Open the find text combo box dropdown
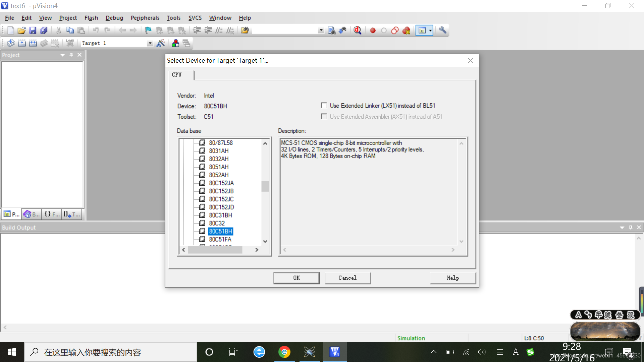 [x=321, y=31]
